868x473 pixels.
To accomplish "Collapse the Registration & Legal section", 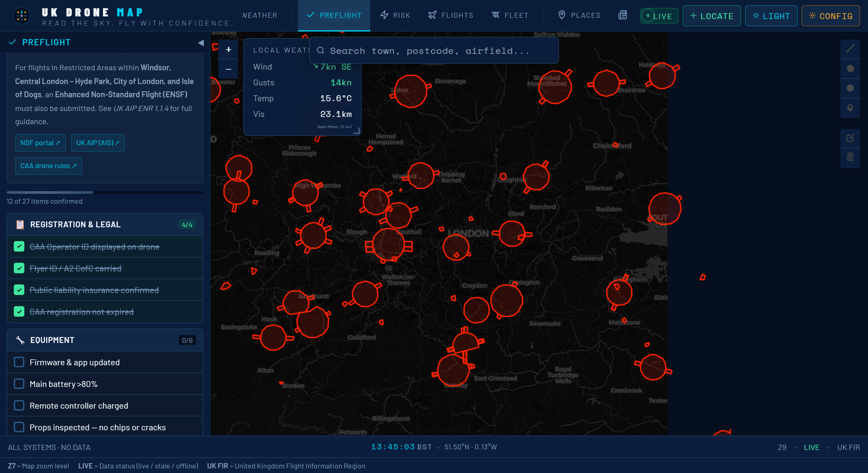I will (105, 225).
